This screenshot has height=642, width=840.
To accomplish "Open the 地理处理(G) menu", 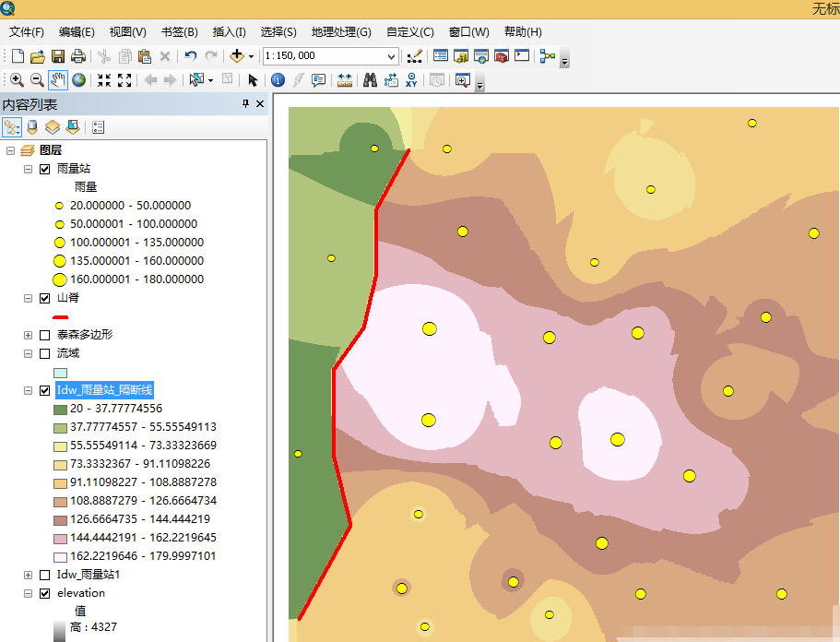I will tap(341, 32).
